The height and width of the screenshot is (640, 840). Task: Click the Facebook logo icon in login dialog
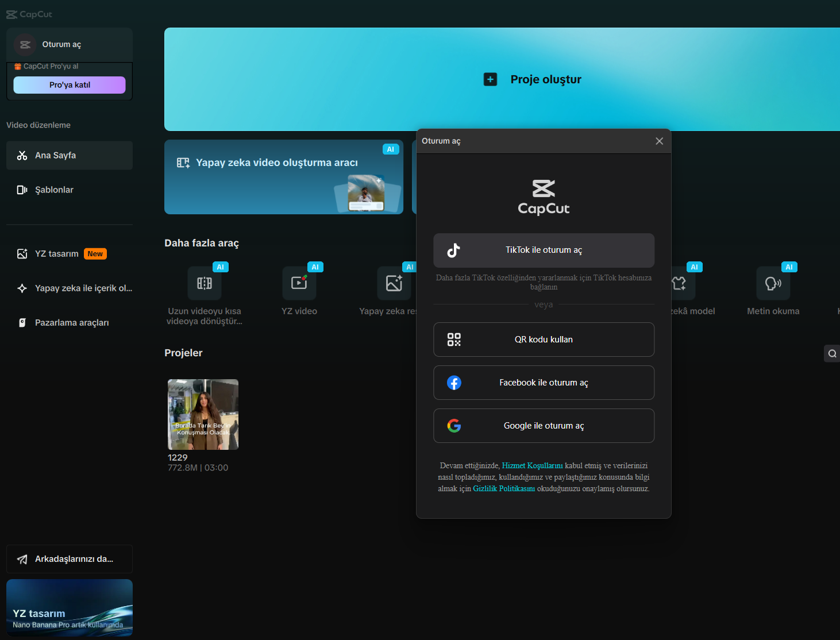[454, 383]
